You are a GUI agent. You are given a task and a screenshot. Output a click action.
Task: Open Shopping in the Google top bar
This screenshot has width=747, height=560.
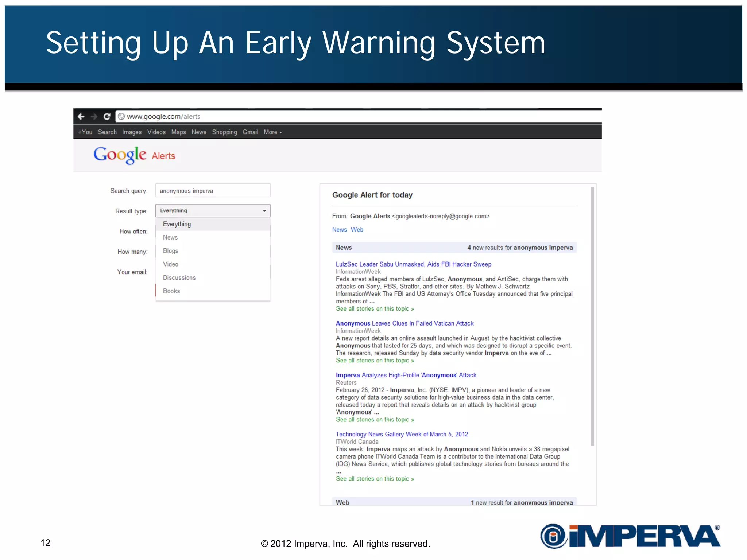click(225, 132)
